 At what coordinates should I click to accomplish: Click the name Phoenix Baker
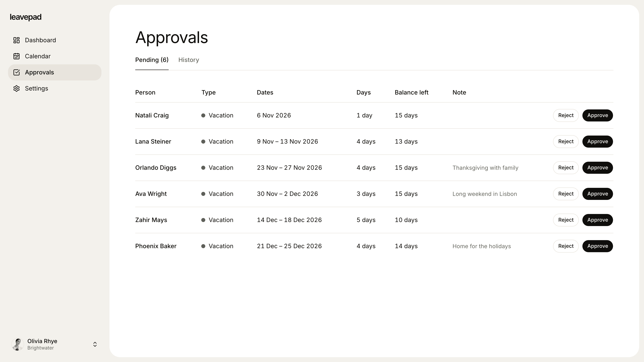click(156, 246)
